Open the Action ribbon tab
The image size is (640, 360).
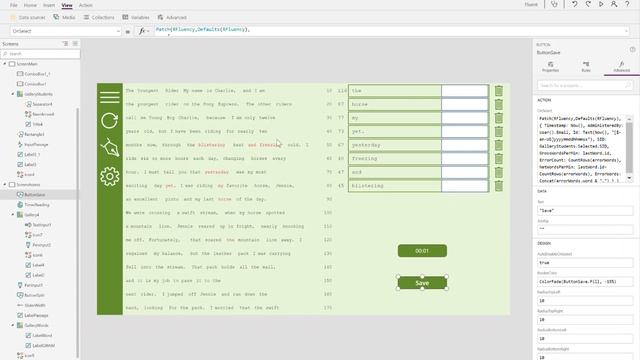click(85, 5)
